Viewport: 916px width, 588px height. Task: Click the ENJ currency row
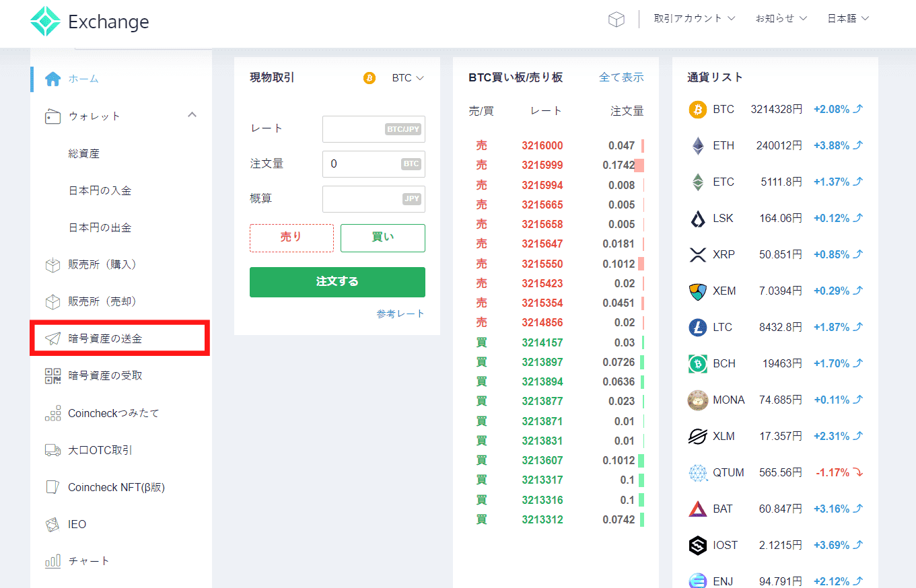(775, 580)
